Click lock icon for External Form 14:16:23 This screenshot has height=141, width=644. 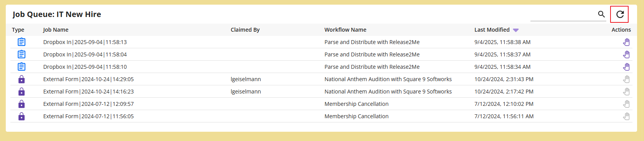tap(22, 92)
